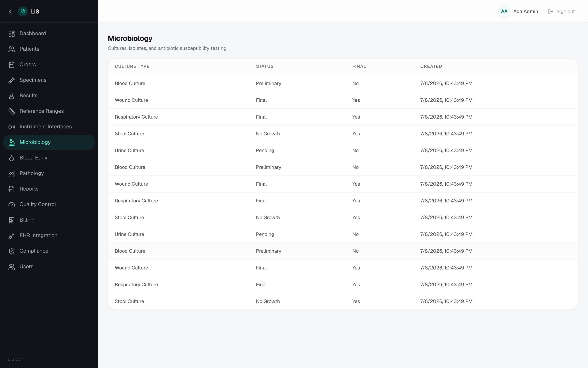This screenshot has width=588, height=368.
Task: Open Users management page
Action: pyautogui.click(x=49, y=267)
